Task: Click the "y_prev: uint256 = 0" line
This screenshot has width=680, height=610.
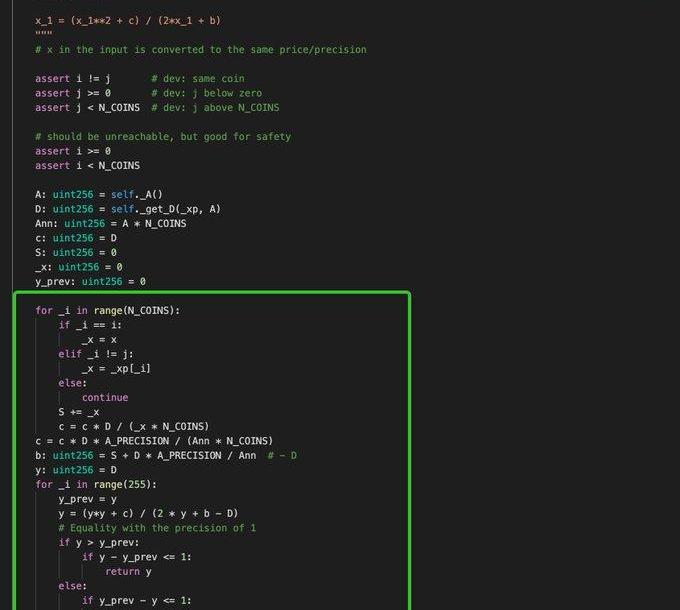Action: (x=90, y=281)
